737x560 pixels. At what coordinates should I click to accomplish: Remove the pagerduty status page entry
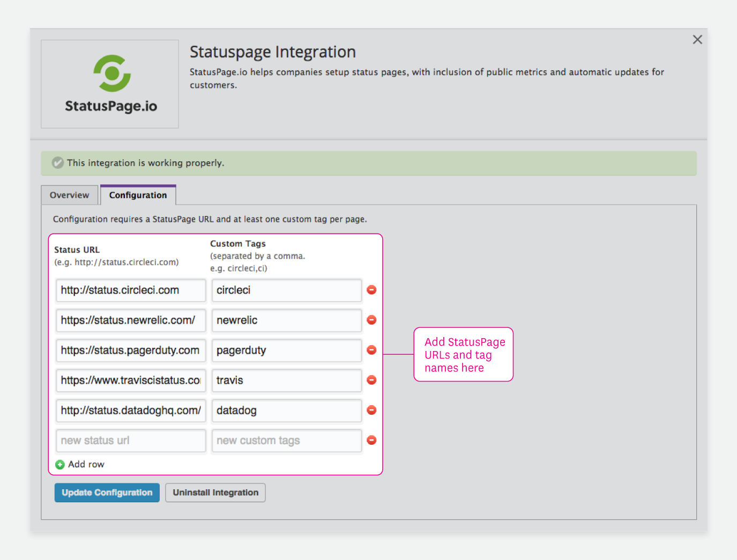tap(371, 350)
